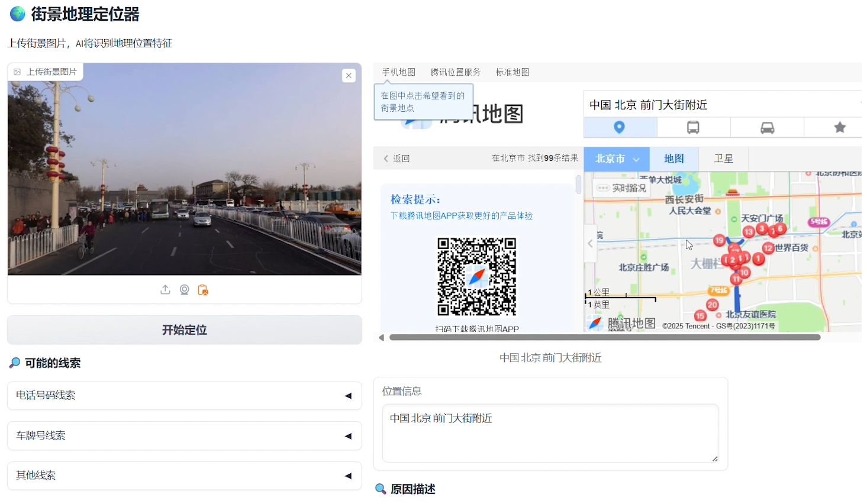Screen dimensions: 867x504
Task: Select the car driving icon
Action: [767, 127]
